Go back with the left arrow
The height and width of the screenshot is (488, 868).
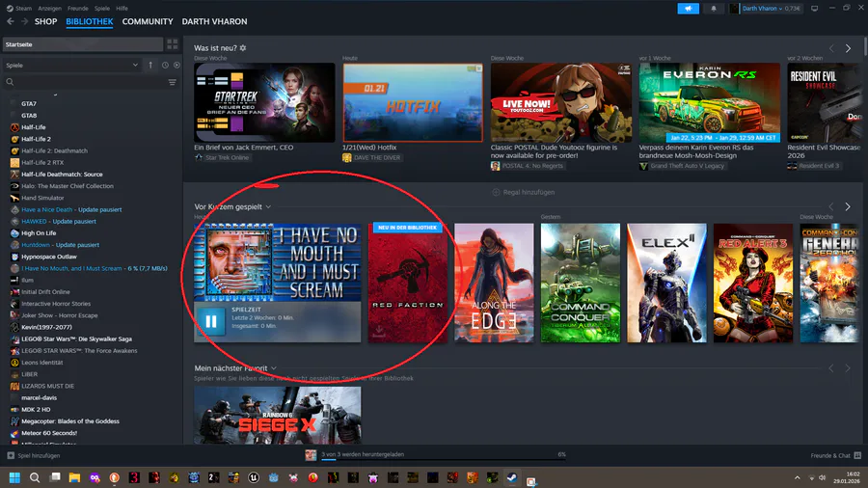click(x=11, y=21)
